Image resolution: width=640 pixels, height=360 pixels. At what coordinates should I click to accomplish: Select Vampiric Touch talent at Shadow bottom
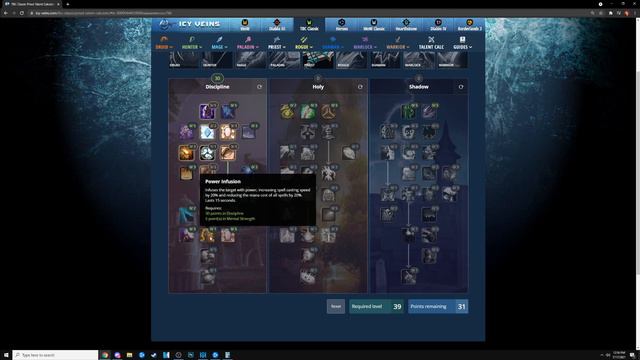click(409, 277)
